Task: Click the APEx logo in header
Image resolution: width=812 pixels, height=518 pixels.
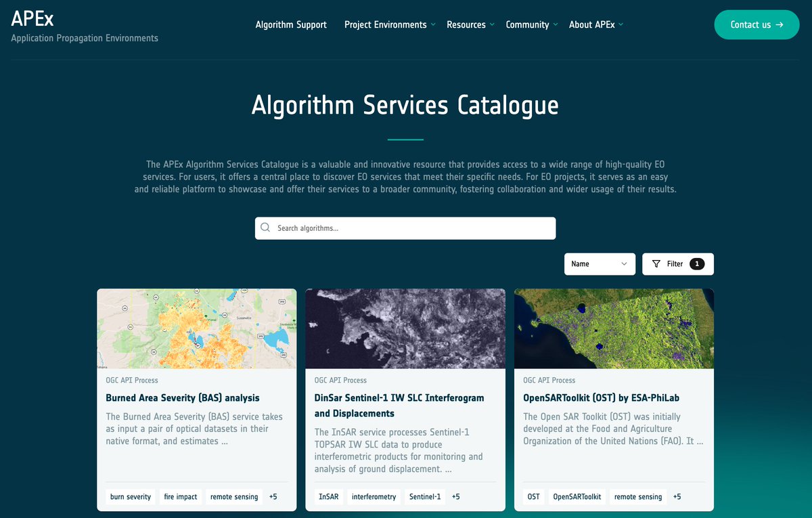Action: coord(32,18)
